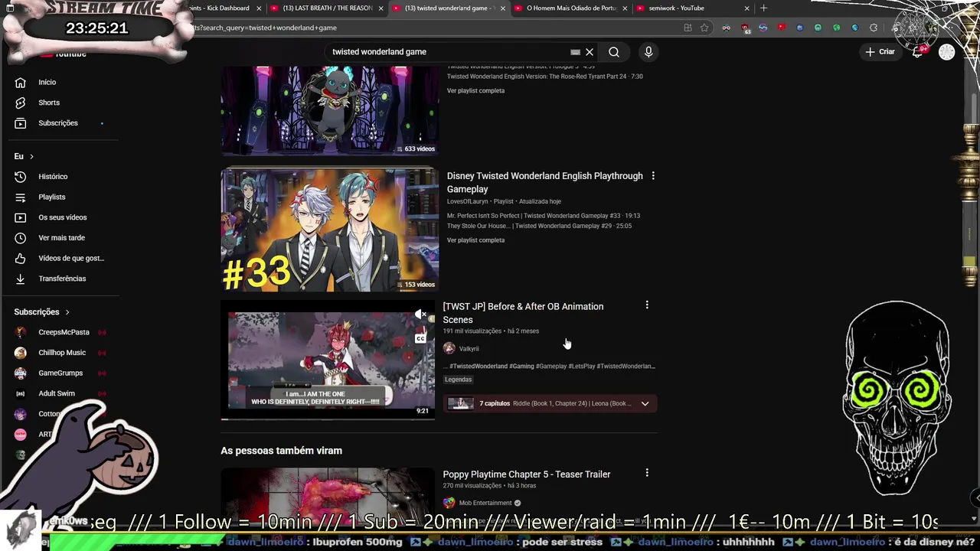Open TWST JP Before & After OB title

click(523, 313)
